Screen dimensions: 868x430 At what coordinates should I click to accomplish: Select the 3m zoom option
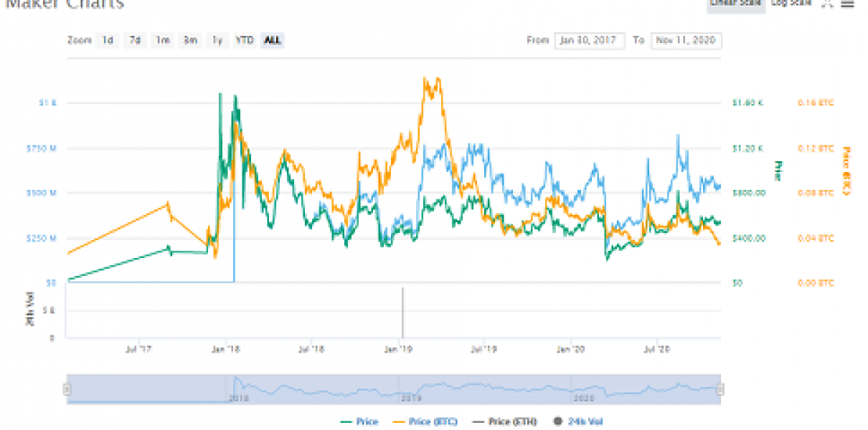[189, 41]
